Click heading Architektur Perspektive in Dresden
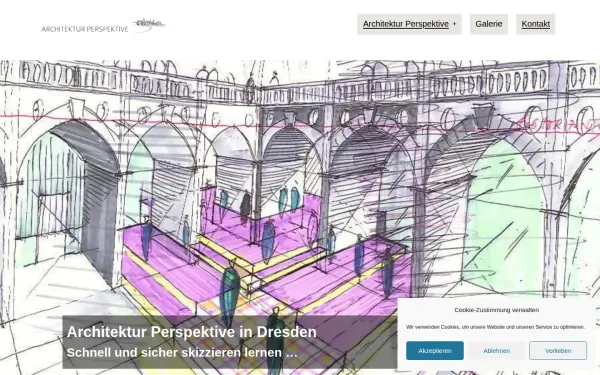Viewport: 600px width, 375px height. click(x=192, y=332)
